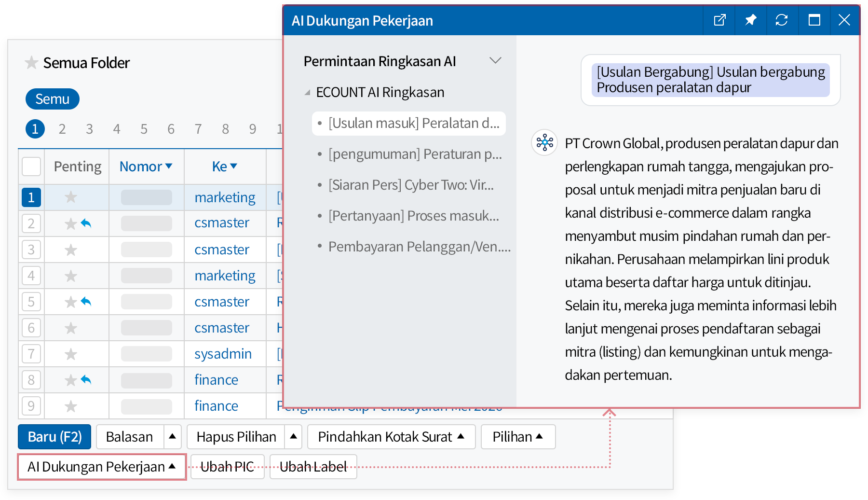The image size is (868, 500).
Task: Star row 5 csmaster message
Action: pyautogui.click(x=71, y=302)
